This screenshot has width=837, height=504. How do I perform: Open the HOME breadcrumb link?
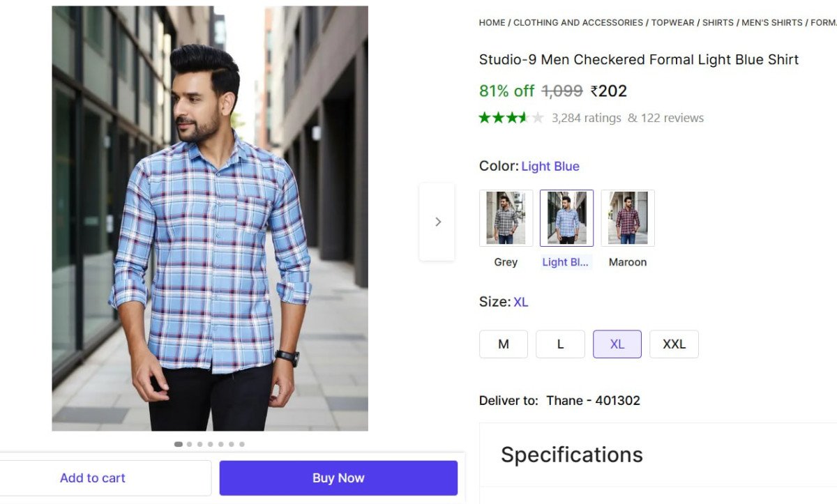(x=492, y=22)
